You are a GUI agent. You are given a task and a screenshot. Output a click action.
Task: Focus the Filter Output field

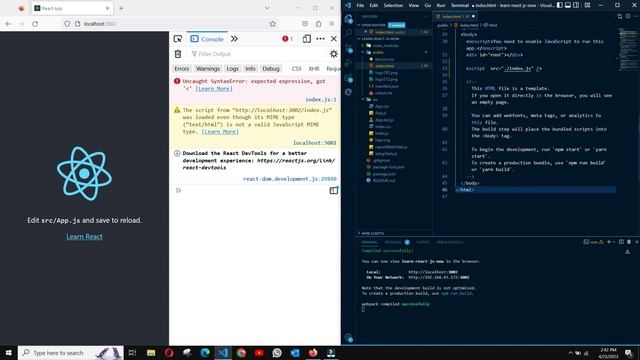click(257, 54)
